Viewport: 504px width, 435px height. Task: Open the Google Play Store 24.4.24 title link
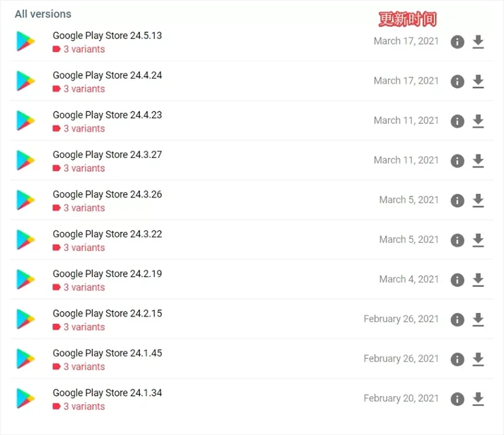[x=107, y=76]
